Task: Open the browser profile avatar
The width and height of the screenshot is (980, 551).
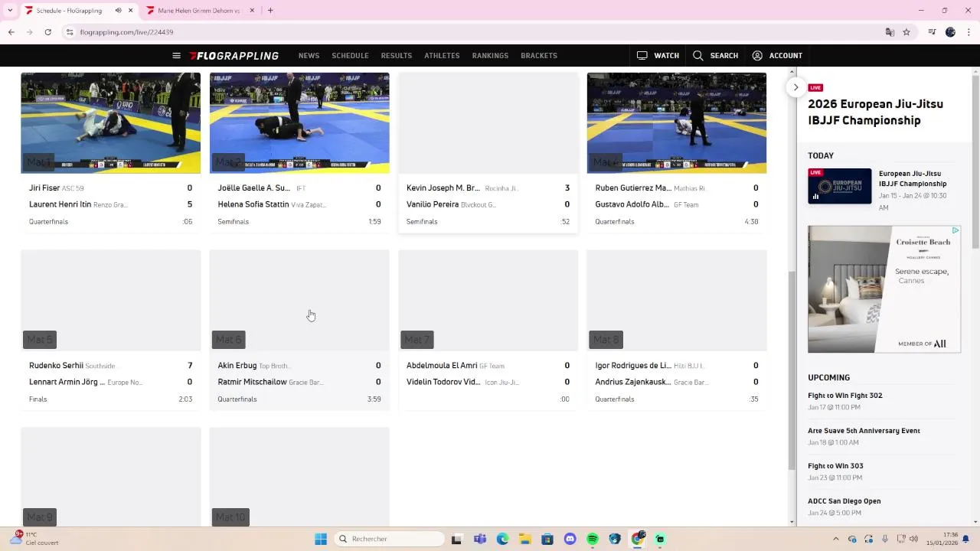Action: (950, 32)
